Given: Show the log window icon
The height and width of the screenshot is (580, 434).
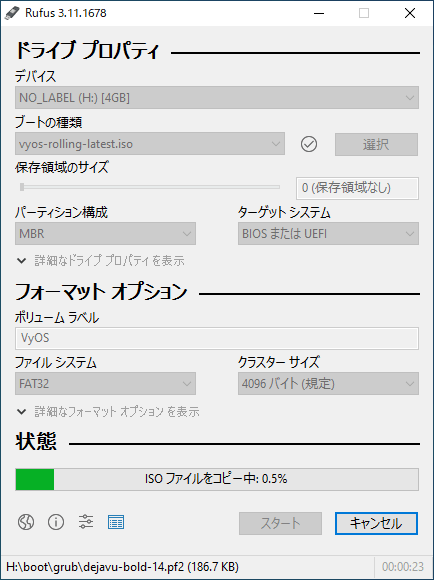Looking at the screenshot, I should tap(116, 522).
